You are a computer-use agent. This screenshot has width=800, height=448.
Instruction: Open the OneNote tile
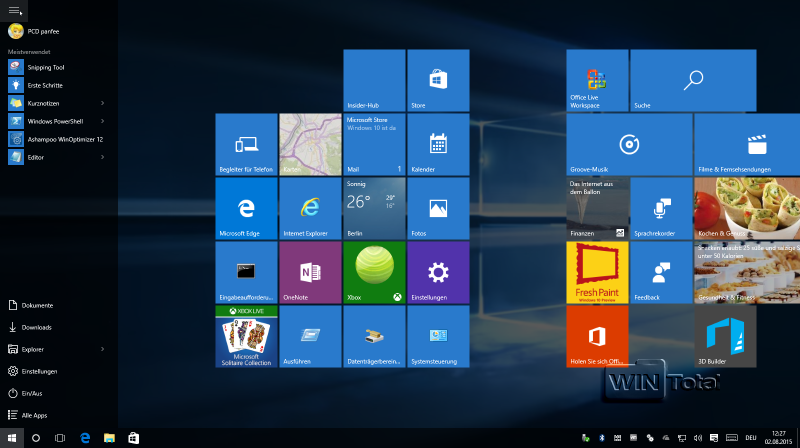pyautogui.click(x=310, y=272)
